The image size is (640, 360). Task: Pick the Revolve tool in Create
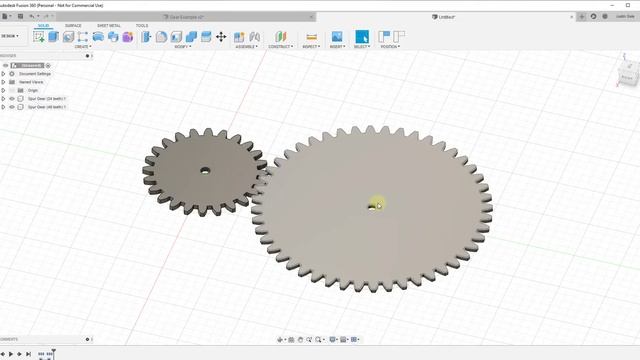click(68, 37)
